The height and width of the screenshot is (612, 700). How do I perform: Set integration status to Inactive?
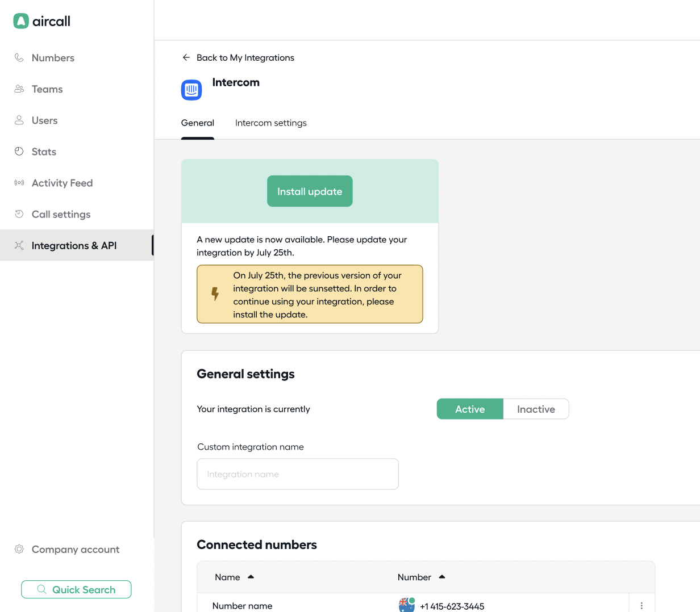click(536, 409)
